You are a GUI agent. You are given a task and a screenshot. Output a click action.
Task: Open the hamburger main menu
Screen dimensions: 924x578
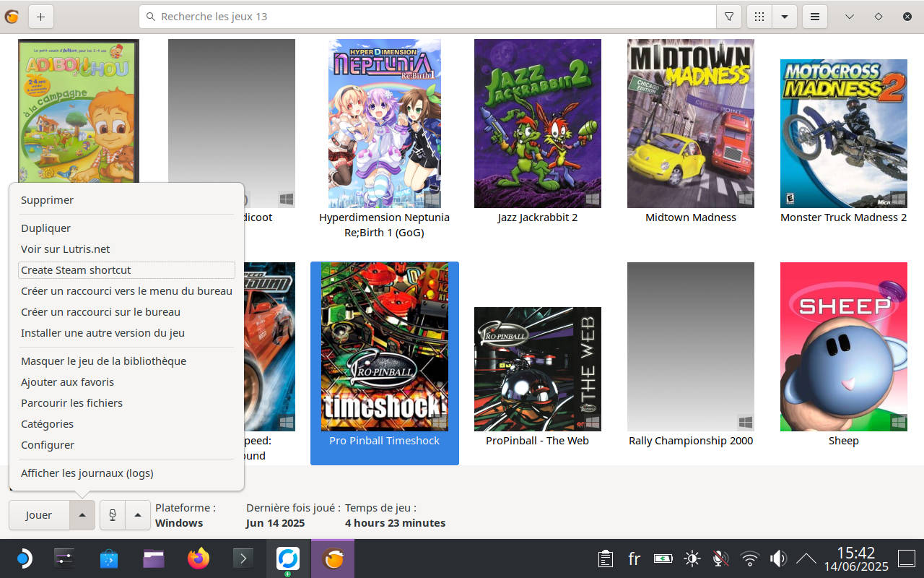pos(814,16)
